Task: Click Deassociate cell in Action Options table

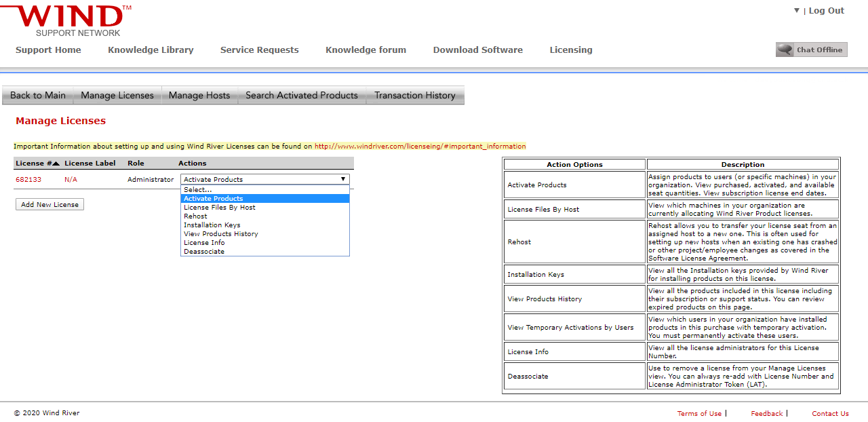Action: (574, 376)
